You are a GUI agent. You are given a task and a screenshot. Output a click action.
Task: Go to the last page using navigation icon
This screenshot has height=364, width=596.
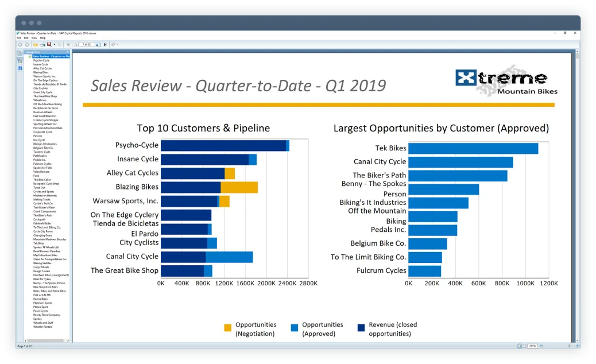point(105,44)
